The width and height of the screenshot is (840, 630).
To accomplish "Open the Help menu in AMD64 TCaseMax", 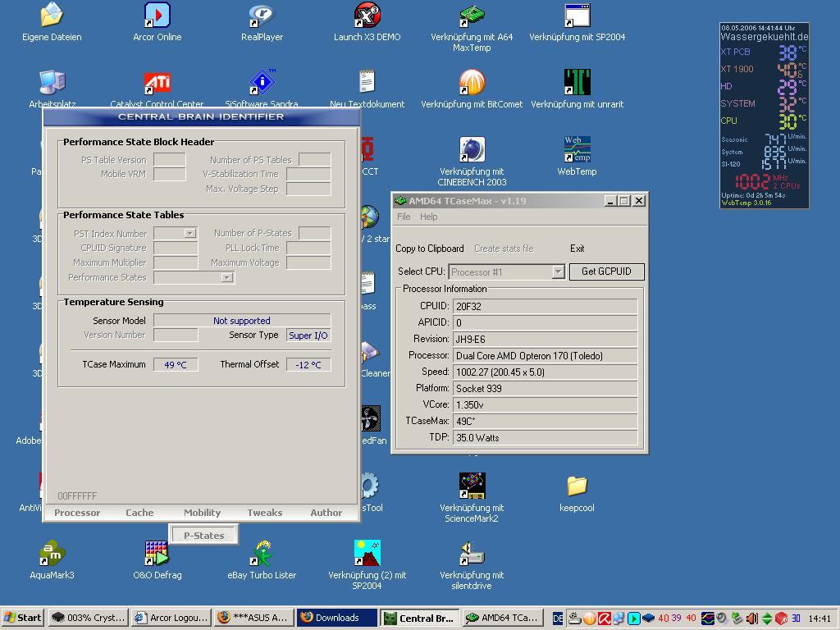I will coord(428,217).
